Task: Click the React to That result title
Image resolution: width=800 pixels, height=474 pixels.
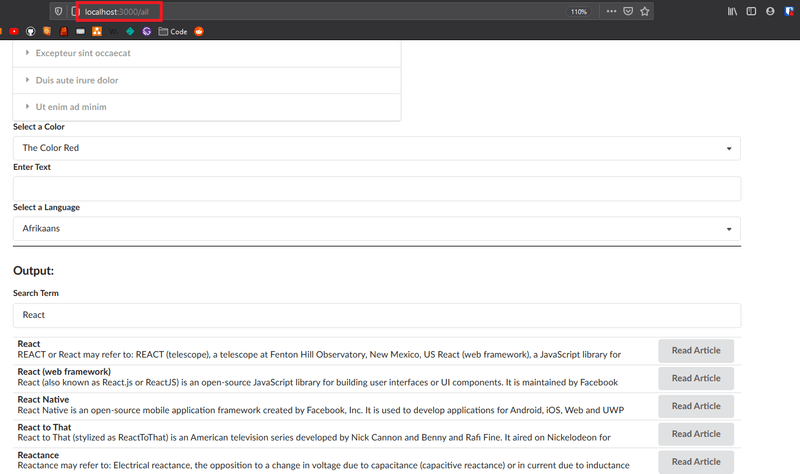Action: click(44, 427)
